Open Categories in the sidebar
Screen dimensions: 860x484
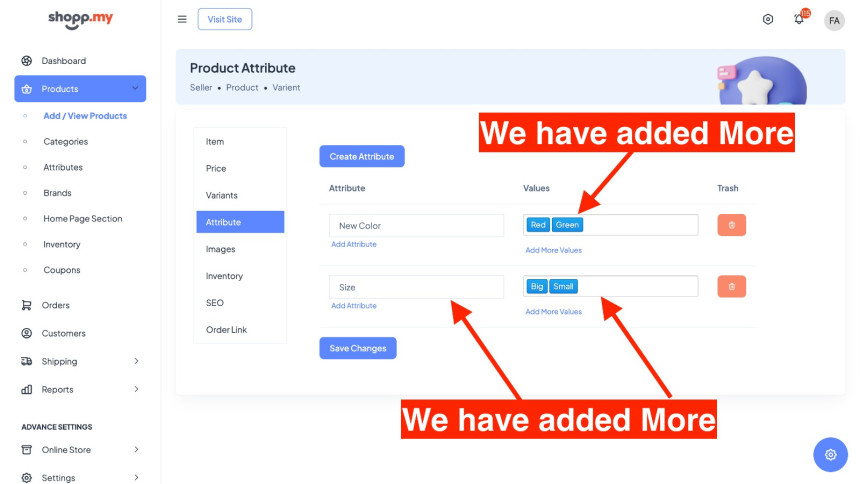[x=66, y=142]
